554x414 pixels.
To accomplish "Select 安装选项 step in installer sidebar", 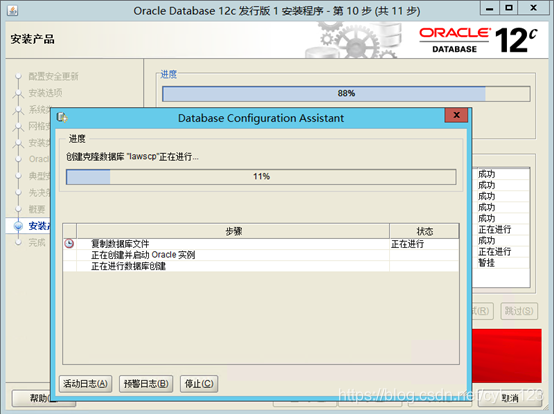I will point(45,93).
